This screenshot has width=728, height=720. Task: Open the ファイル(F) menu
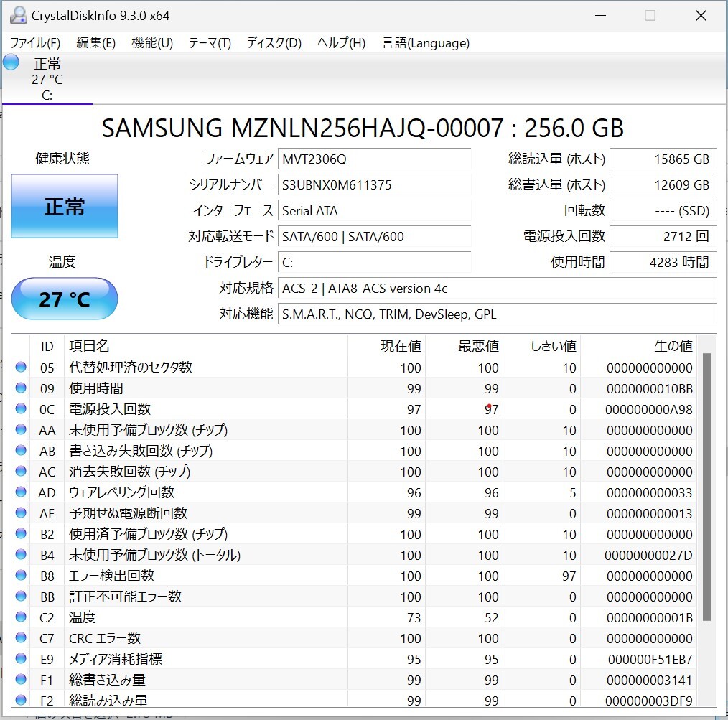(x=34, y=43)
